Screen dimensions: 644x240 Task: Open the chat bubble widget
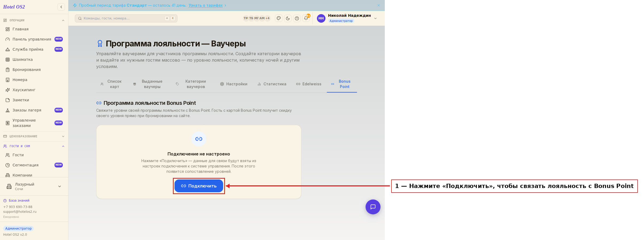373,207
